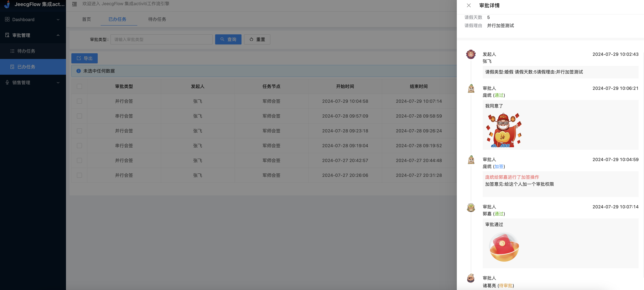Click 张飞's initiator avatar icon
The height and width of the screenshot is (290, 644).
coord(471,54)
